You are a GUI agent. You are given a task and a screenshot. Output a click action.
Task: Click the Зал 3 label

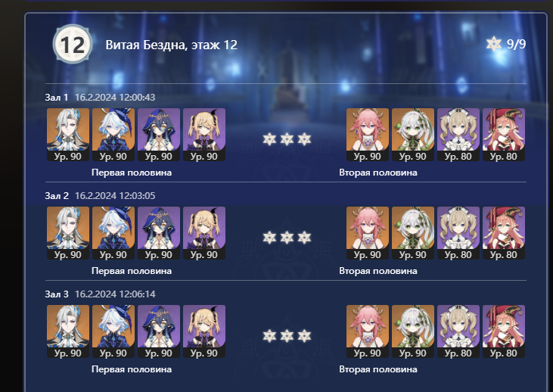pos(57,294)
